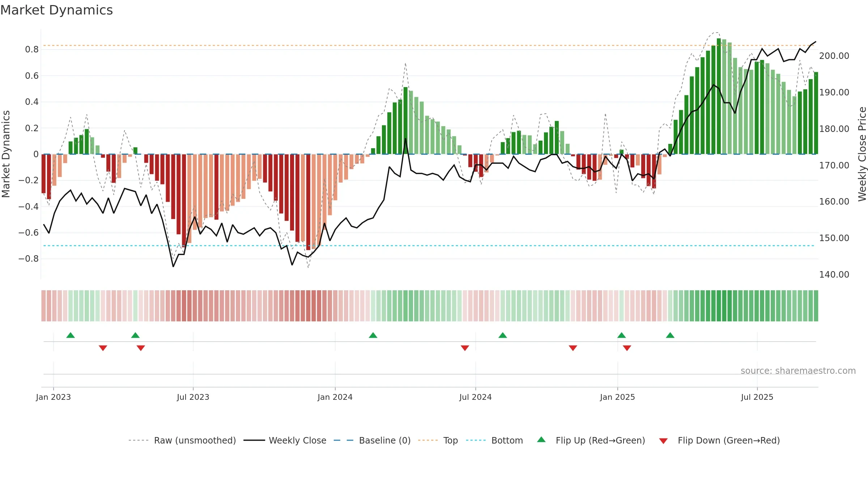Click the 170.00 price axis label
Image resolution: width=868 pixels, height=488 pixels.
(834, 165)
